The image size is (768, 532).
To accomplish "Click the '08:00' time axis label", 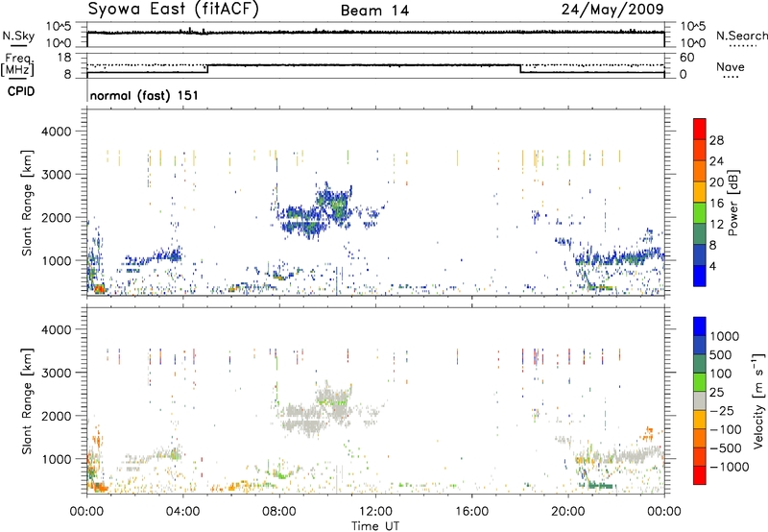I will (x=279, y=512).
